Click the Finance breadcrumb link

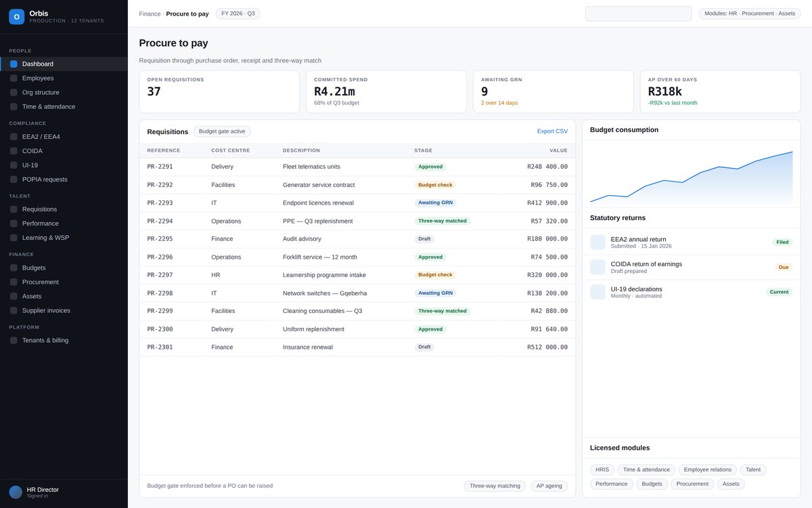[150, 14]
